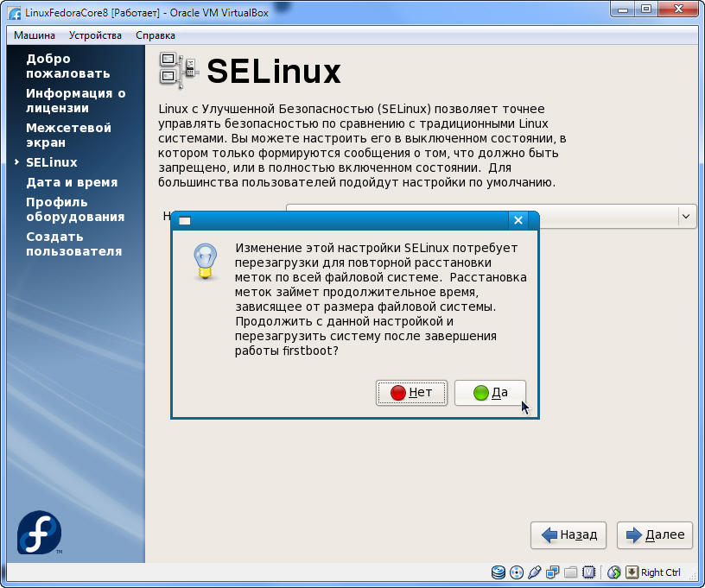Click the mouse integration globe icon
The height and width of the screenshot is (588, 705).
click(x=613, y=572)
